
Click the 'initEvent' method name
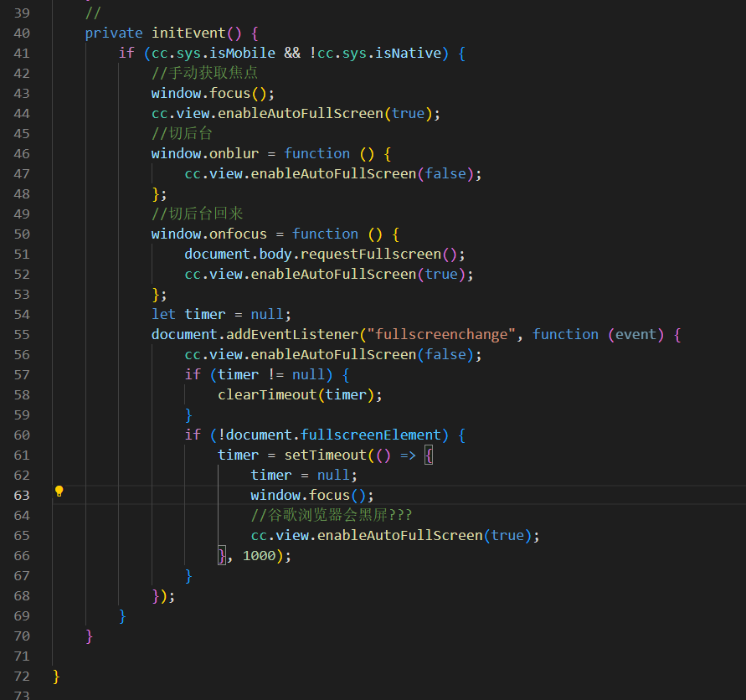tap(188, 33)
